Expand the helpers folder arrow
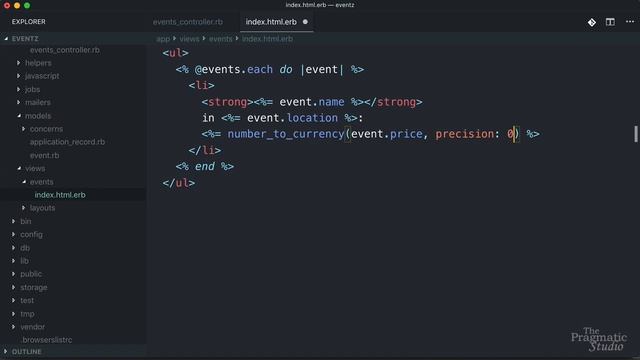The image size is (640, 360). 18,63
